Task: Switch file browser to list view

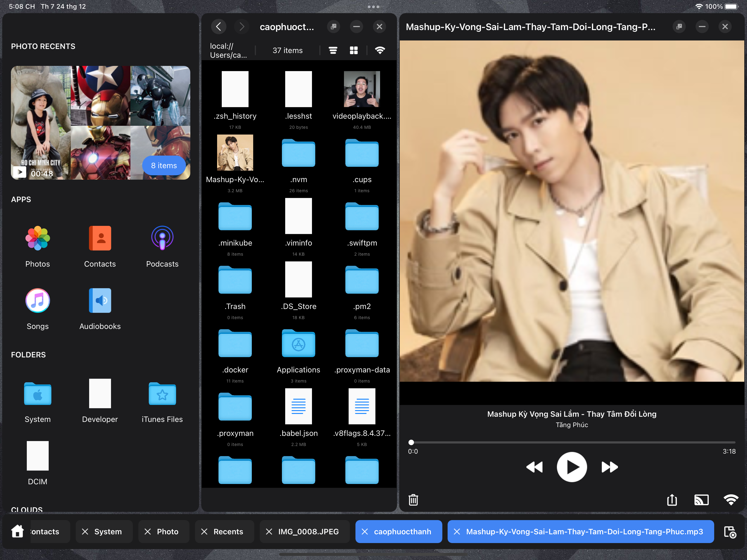Action: coord(333,50)
